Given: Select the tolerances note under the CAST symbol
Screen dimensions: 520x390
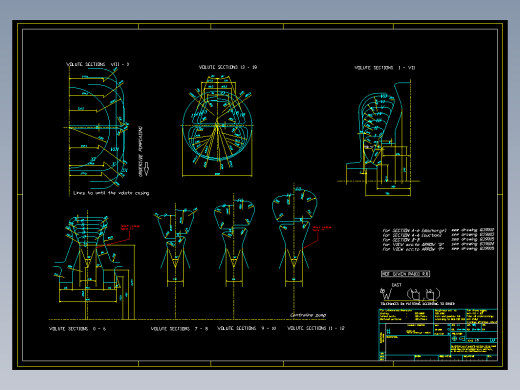Looking at the screenshot, I should 417,304.
